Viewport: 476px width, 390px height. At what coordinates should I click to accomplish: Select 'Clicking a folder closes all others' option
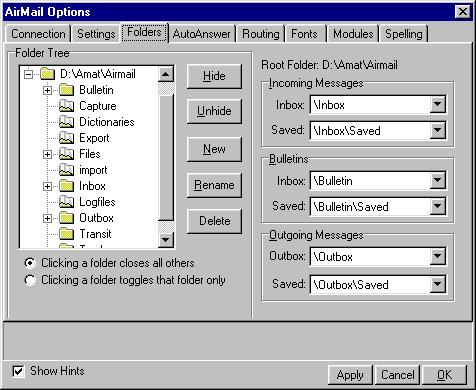click(30, 263)
